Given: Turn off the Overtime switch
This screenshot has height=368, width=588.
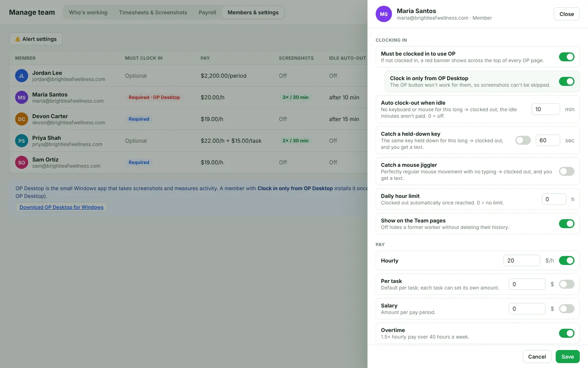Looking at the screenshot, I should (567, 333).
